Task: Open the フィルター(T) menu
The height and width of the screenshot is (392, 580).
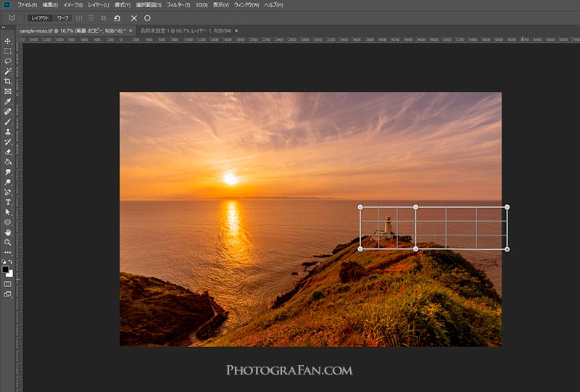Action: [178, 5]
